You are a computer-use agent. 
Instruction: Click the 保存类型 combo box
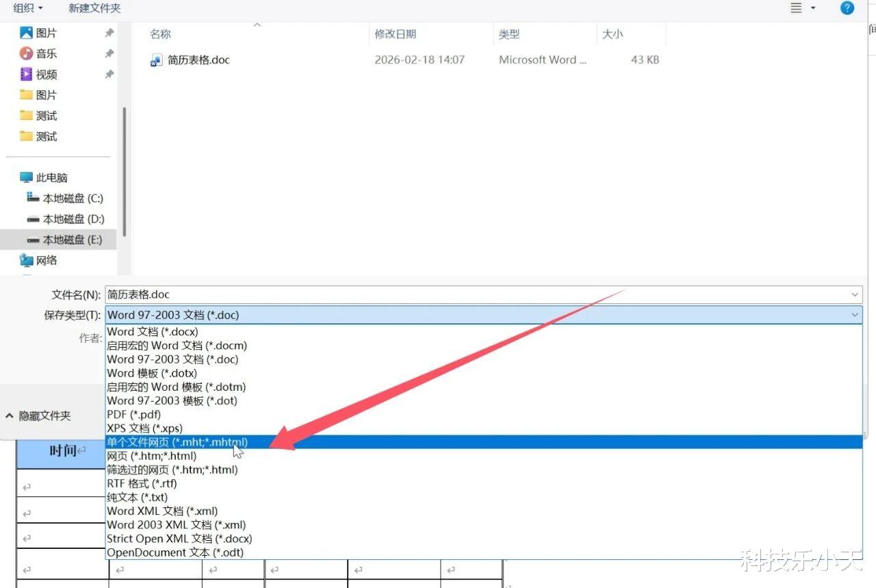484,315
